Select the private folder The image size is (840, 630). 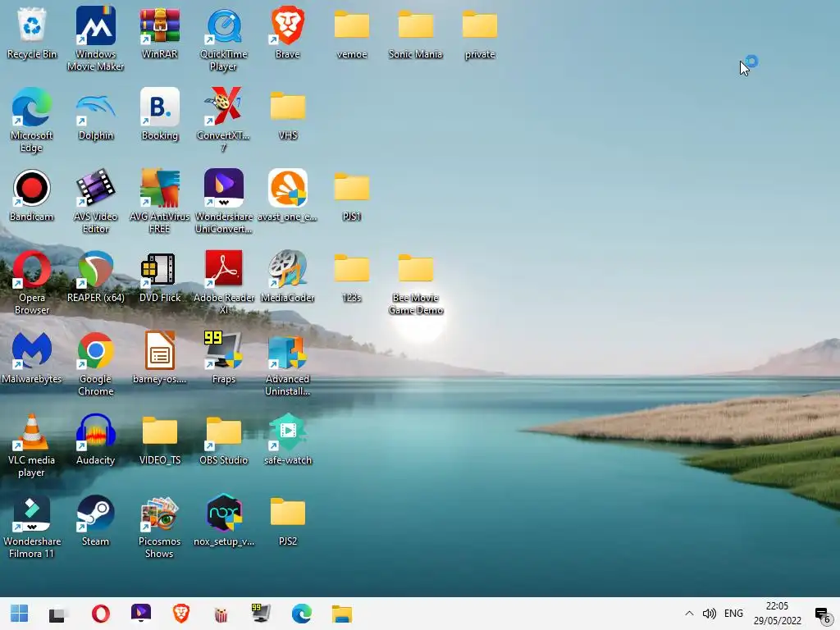(479, 33)
